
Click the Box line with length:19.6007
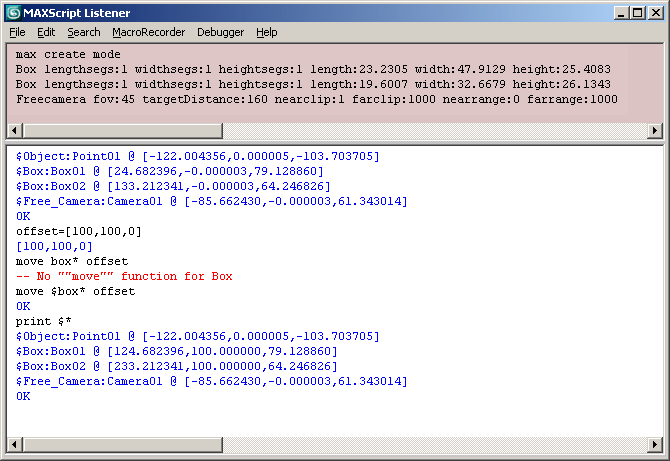[x=313, y=84]
